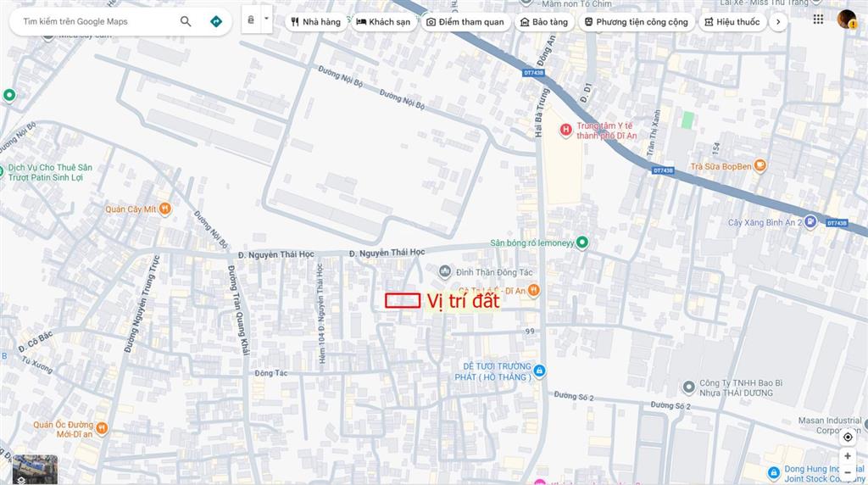Screen dimensions: 868x485
Task: Expand the saved places dropdown arrow
Action: (x=266, y=18)
